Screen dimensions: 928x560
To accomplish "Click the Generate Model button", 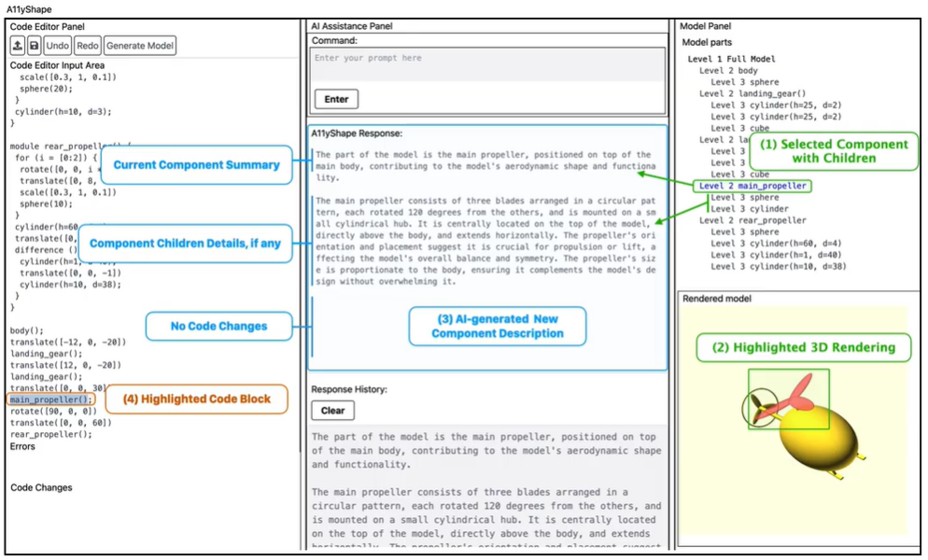I will (139, 46).
